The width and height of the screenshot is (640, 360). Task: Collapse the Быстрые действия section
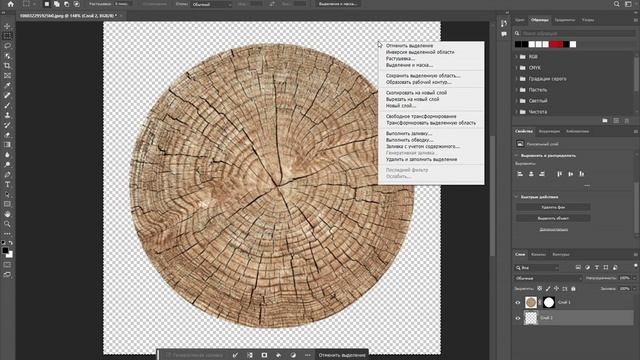pos(516,197)
